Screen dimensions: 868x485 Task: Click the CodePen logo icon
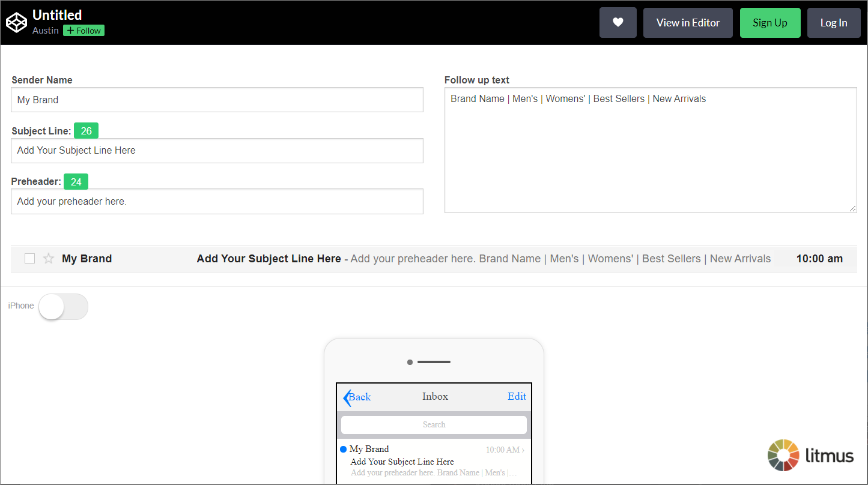(x=16, y=23)
